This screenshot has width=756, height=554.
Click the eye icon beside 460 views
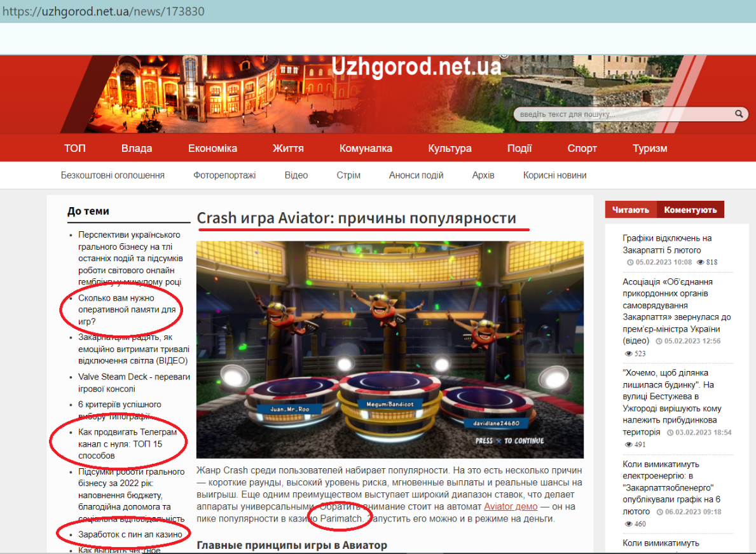click(628, 524)
